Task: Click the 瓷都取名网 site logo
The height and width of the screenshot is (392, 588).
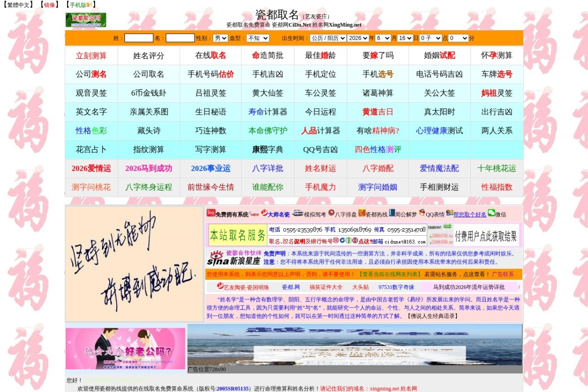Action: coord(86,20)
